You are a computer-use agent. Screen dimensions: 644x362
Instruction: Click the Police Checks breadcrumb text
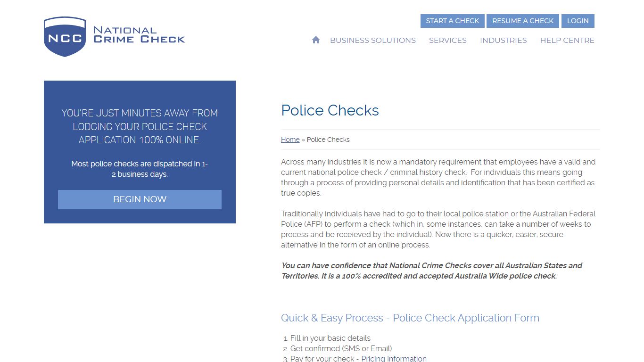[x=328, y=140]
